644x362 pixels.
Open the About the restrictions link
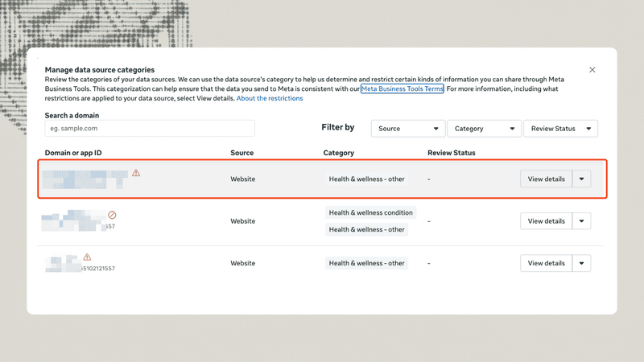coord(270,98)
